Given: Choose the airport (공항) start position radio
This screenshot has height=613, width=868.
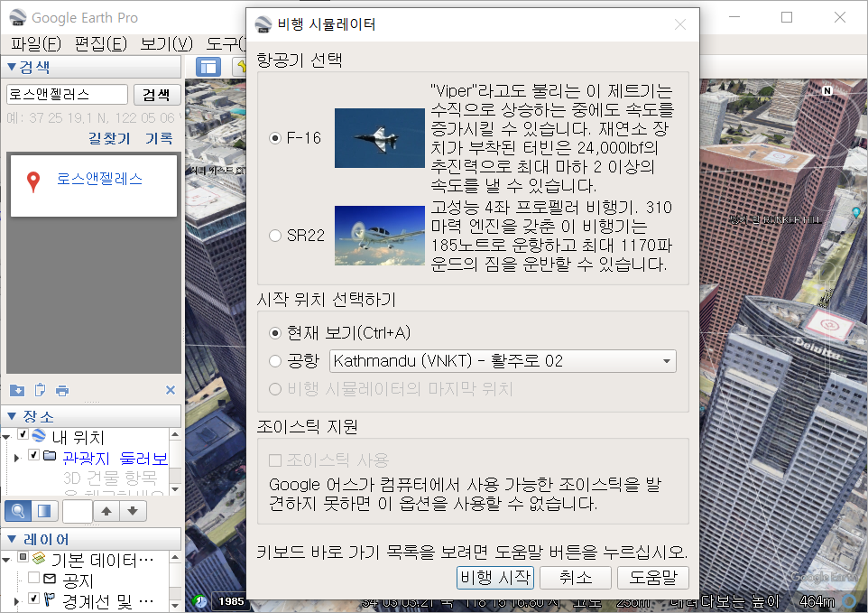Looking at the screenshot, I should [274, 361].
